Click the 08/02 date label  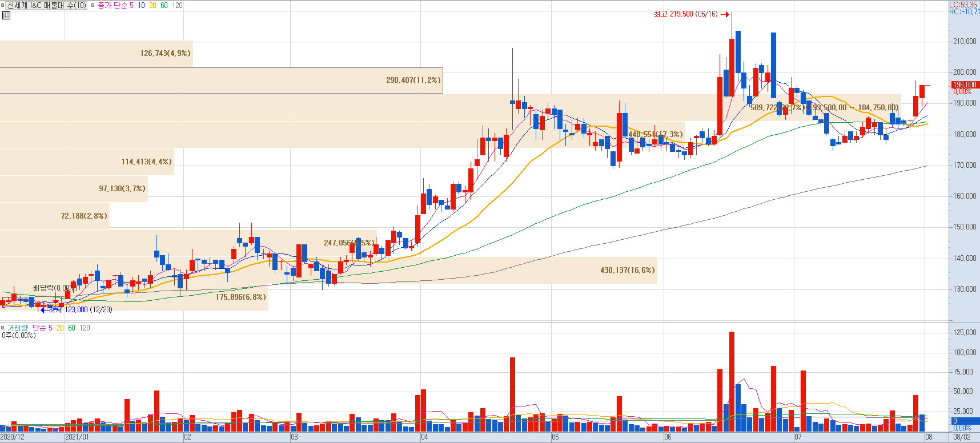pos(962,437)
